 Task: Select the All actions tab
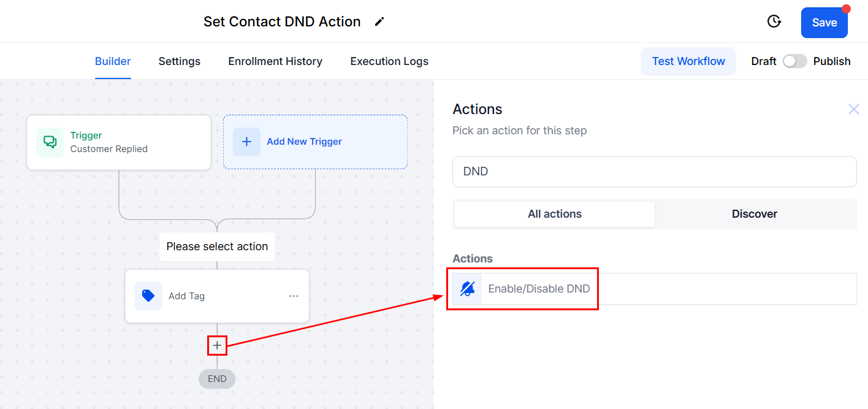(x=555, y=214)
